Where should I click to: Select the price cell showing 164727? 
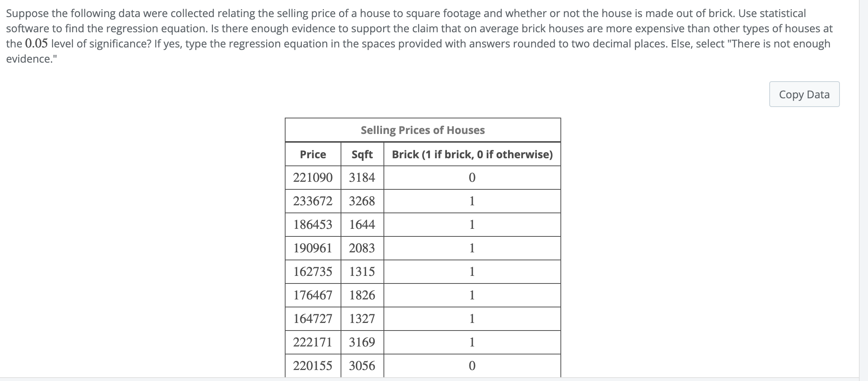click(x=312, y=318)
